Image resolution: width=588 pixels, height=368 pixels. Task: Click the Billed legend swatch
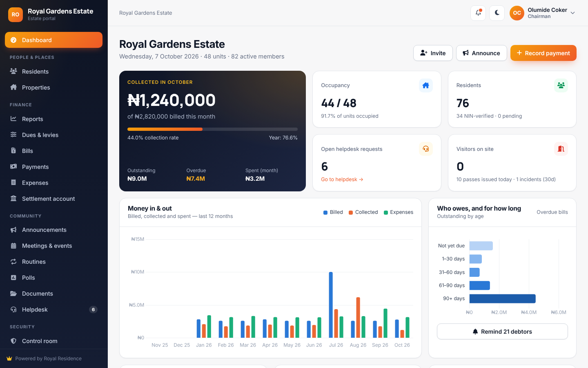(325, 212)
